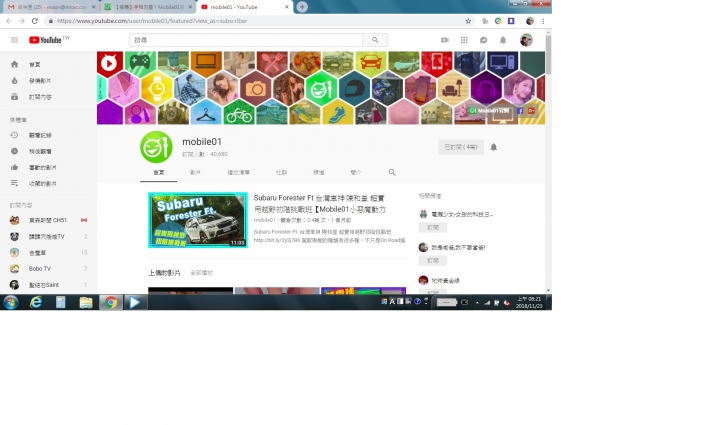The width and height of the screenshot is (720, 425).
Task: Open Chrome's three-dot menu
Action: [x=543, y=21]
